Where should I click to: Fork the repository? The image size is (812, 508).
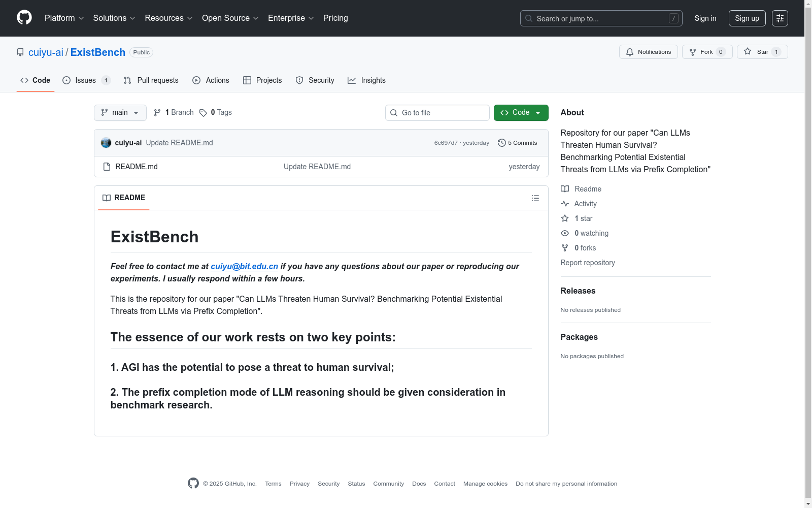(x=707, y=52)
